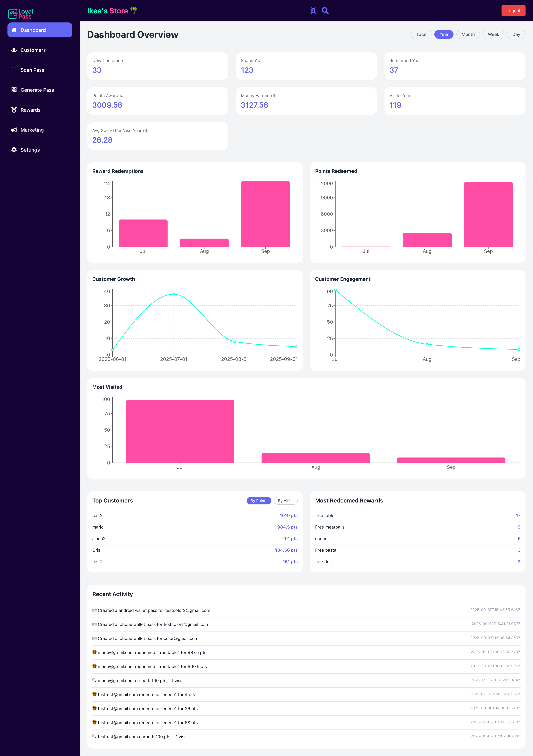Open Rewards via medal icon
533x756 pixels.
click(14, 110)
